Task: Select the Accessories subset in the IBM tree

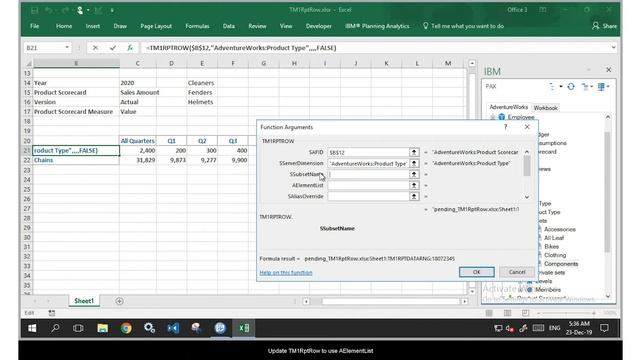Action: coord(560,229)
